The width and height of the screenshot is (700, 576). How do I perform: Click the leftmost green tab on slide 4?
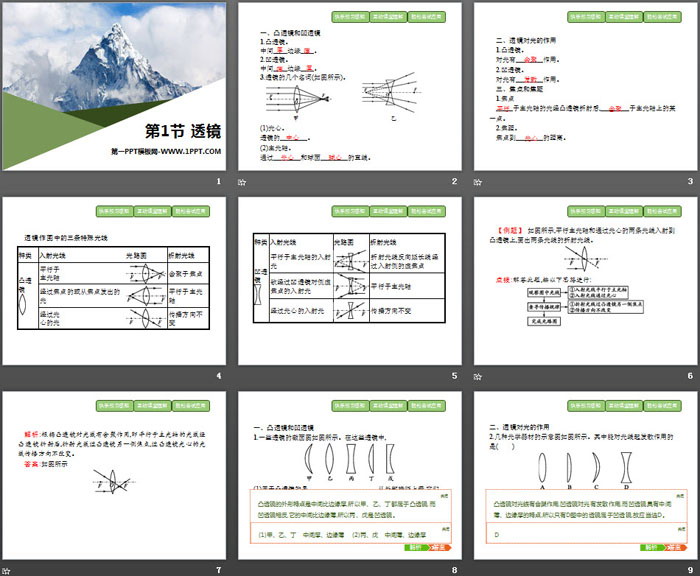(x=114, y=211)
